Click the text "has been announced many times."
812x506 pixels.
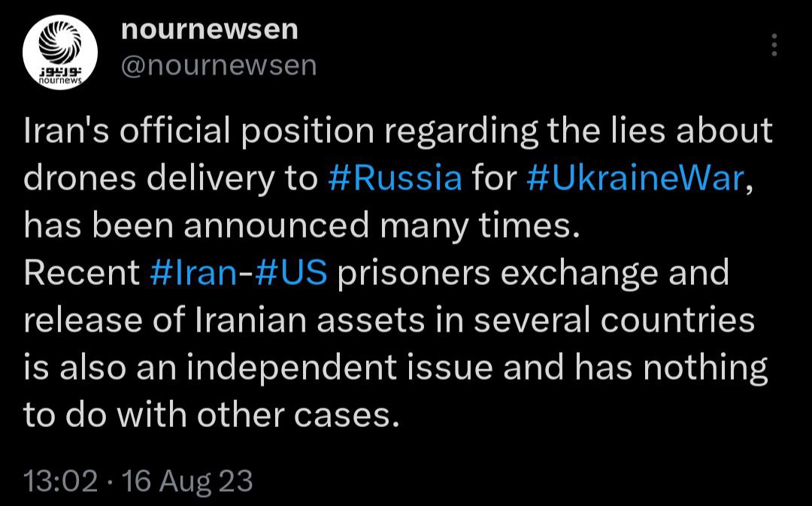301,226
